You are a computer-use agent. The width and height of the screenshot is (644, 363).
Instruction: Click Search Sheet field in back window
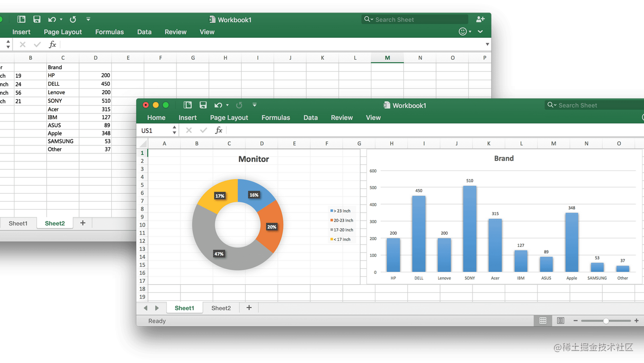[415, 19]
